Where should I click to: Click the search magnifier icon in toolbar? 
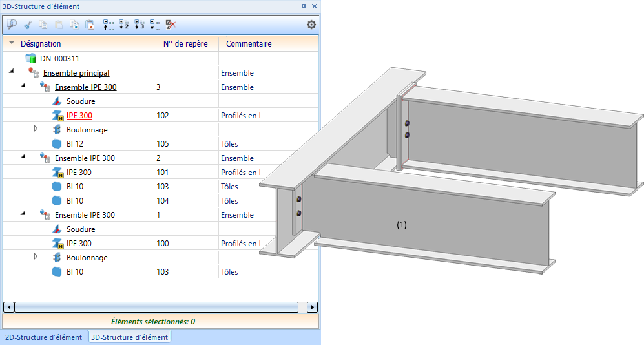click(12, 25)
